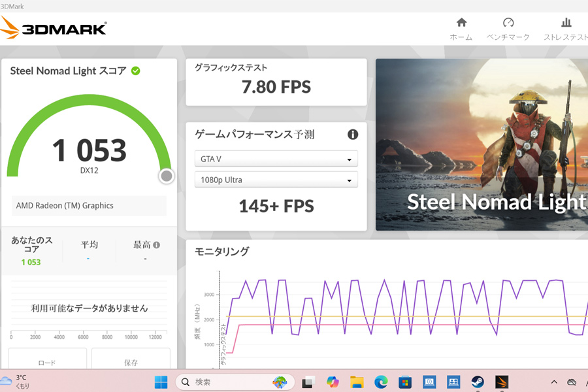This screenshot has width=588, height=392.
Task: Click the globe icon in search box
Action: point(280,382)
